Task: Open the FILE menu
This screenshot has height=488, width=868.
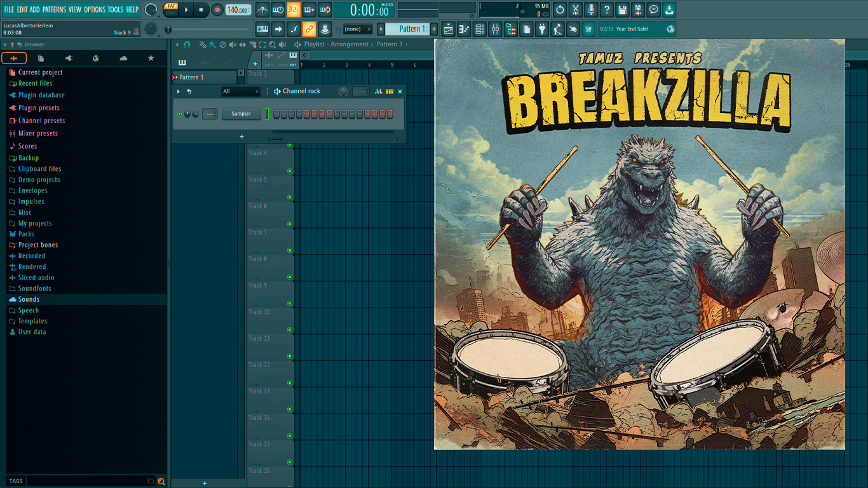Action: coord(9,10)
